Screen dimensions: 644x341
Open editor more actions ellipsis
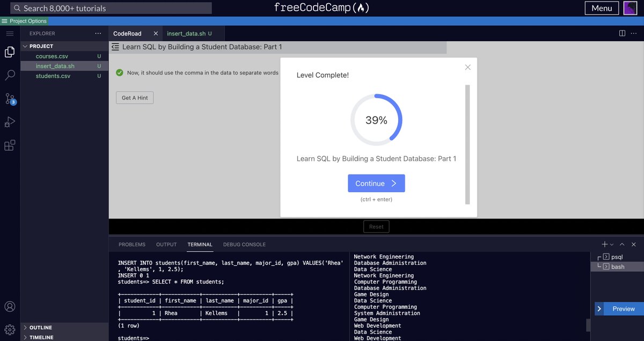[634, 33]
